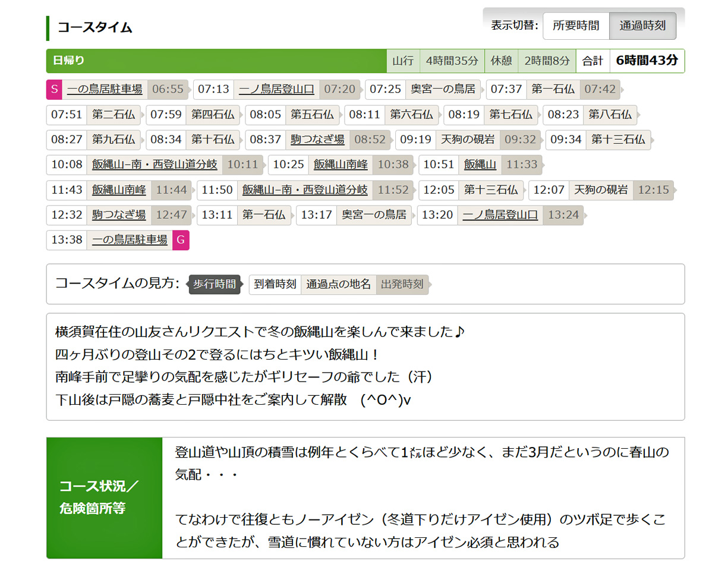Image resolution: width=728 pixels, height=567 pixels.
Task: Click the pink G goal marker
Action: click(181, 240)
